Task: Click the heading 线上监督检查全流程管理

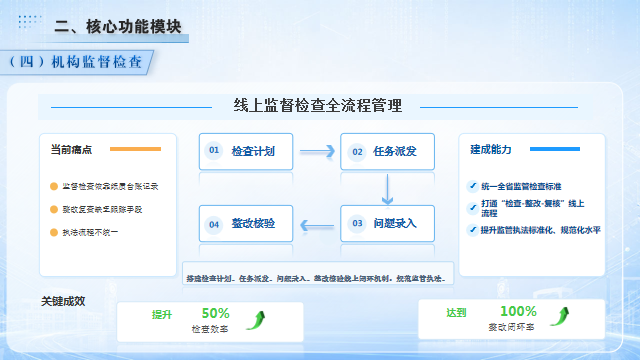Action: click(318, 106)
